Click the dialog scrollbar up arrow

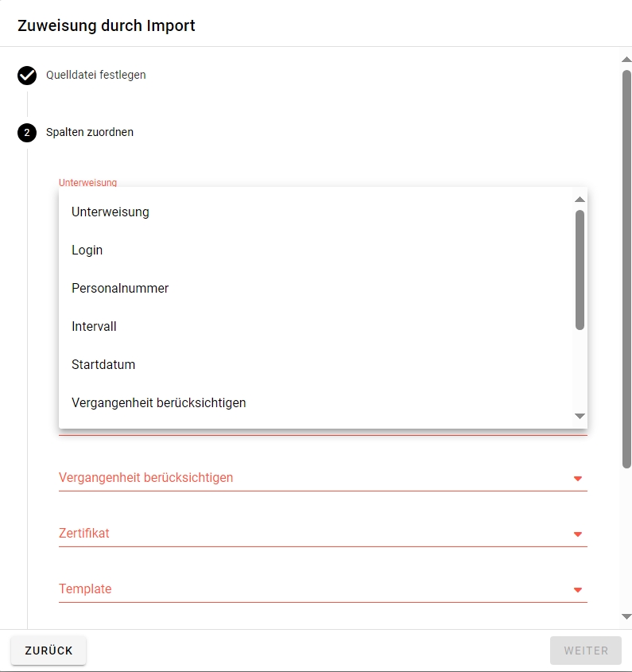[x=626, y=60]
